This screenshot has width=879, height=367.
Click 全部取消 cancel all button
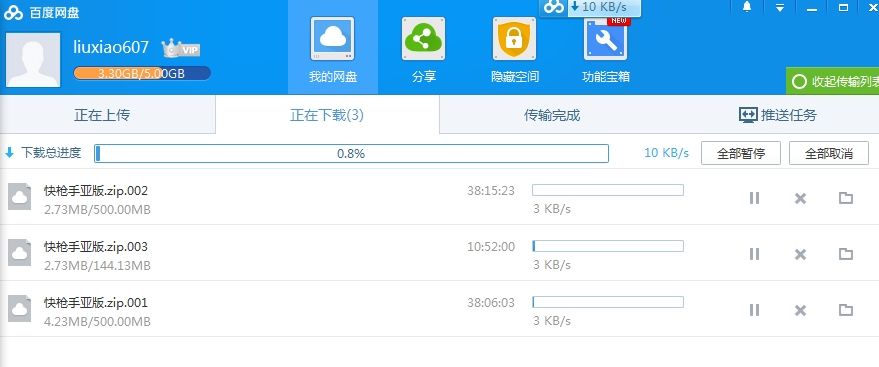click(829, 154)
